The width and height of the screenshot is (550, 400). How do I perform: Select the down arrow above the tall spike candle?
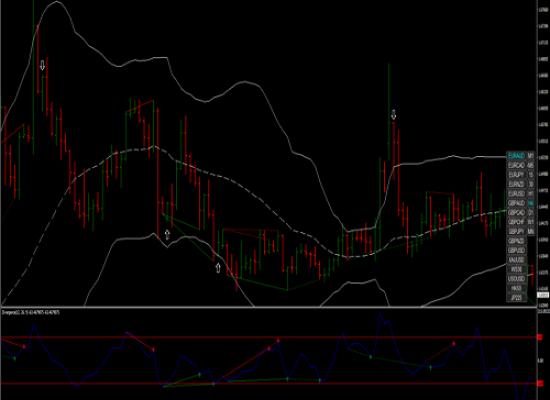(x=394, y=114)
